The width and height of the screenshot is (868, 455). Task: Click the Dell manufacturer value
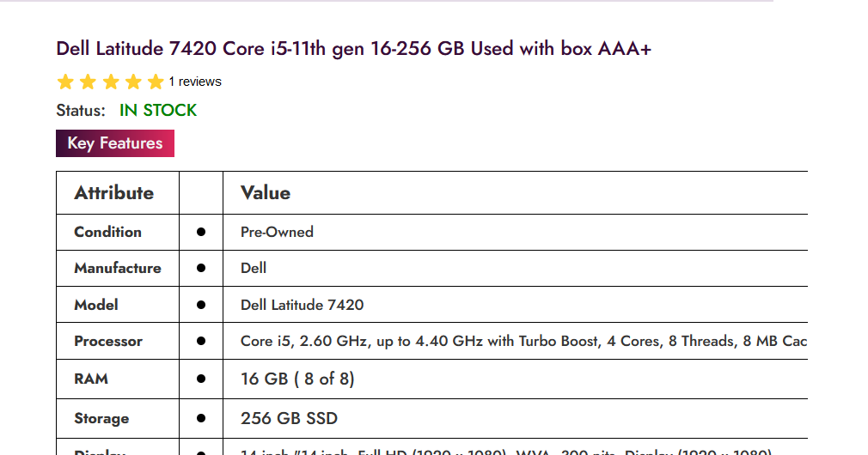[x=254, y=268]
